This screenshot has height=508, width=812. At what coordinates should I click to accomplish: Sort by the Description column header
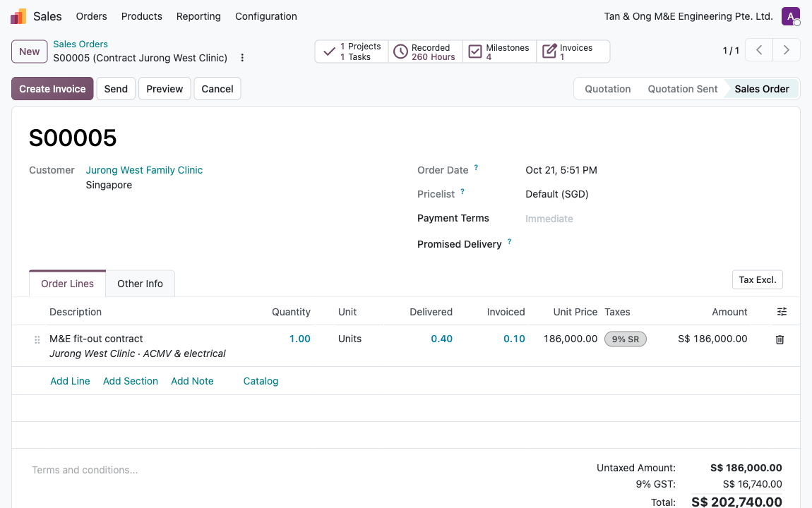click(x=76, y=311)
